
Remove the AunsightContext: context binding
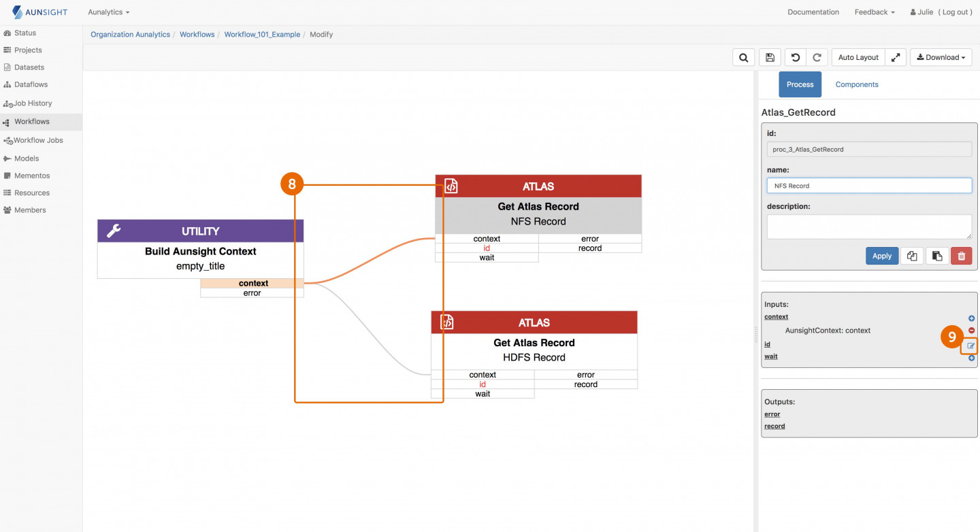(x=971, y=330)
